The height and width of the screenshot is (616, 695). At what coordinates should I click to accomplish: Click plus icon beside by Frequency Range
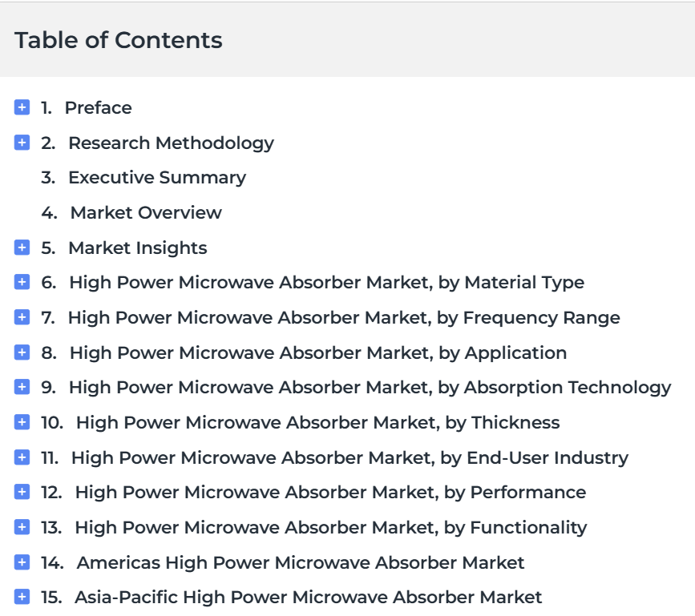click(x=22, y=317)
